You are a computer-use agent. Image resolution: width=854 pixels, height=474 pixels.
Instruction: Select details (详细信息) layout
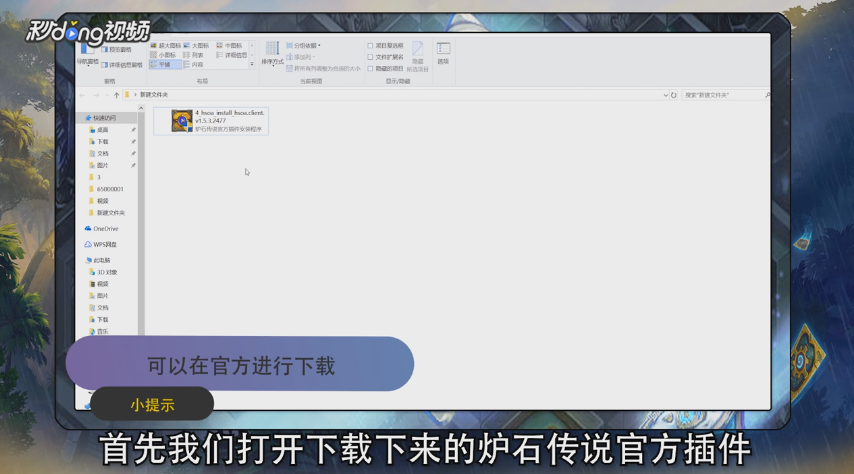[x=232, y=55]
